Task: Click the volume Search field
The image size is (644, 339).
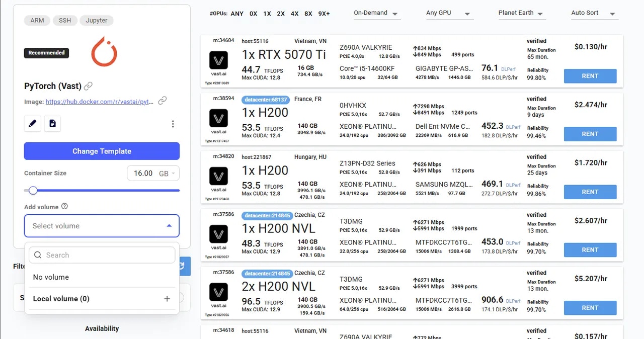Action: [102, 255]
